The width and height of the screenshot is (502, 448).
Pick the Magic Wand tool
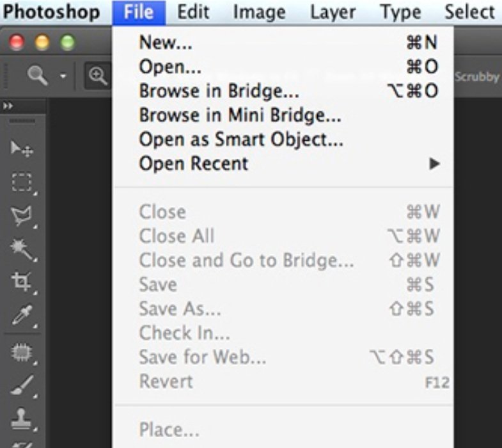[22, 248]
